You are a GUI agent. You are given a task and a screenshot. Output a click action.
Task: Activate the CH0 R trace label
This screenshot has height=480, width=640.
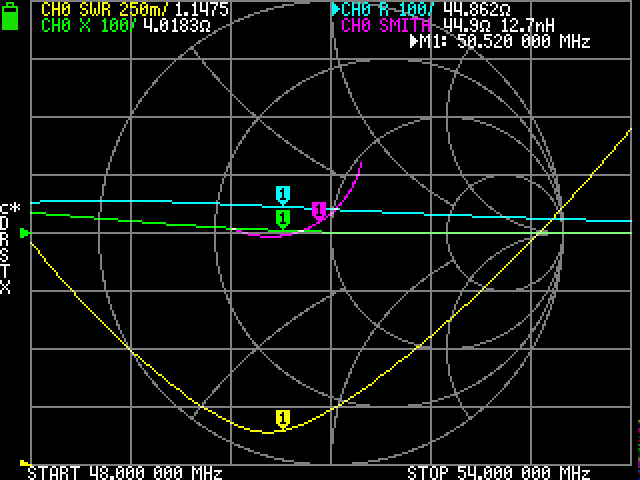[388, 9]
